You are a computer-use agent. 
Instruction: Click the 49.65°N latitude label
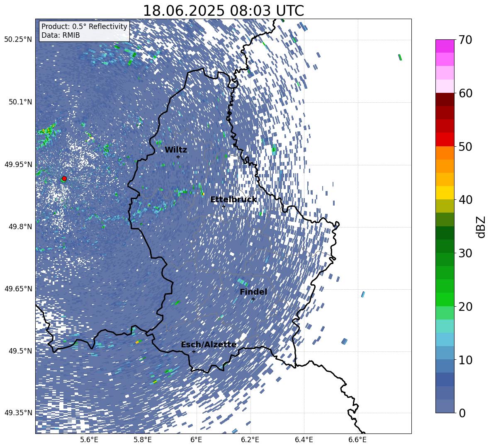tap(18, 289)
